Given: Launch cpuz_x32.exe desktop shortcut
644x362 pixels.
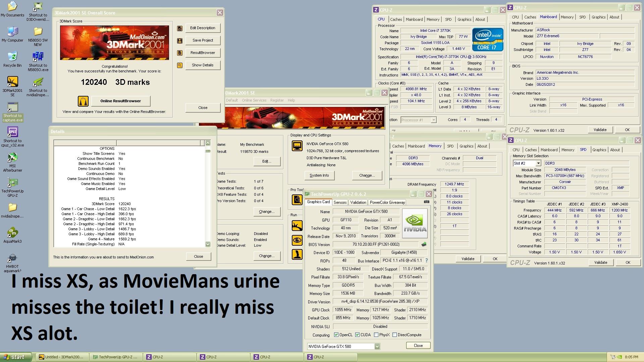Looking at the screenshot, I should click(x=12, y=137).
